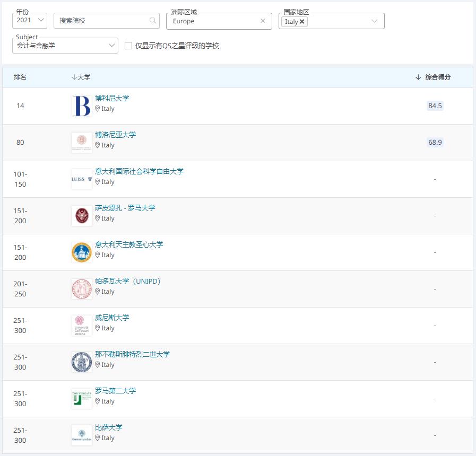Open 意大利国际社会科学自由大学 link
476x456 pixels.
(x=139, y=171)
